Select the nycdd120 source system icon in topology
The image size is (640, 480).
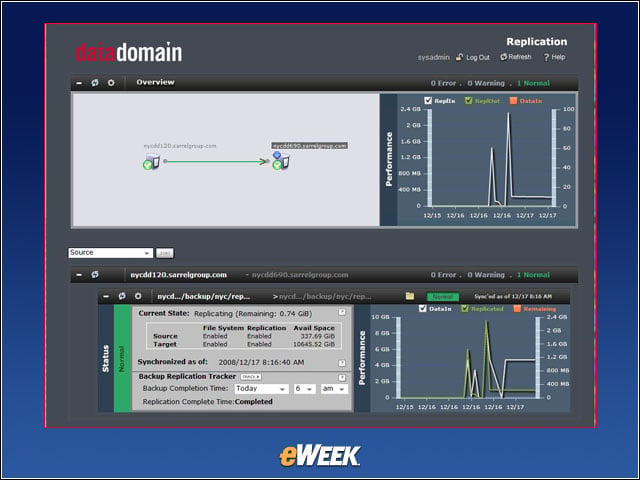(x=151, y=162)
